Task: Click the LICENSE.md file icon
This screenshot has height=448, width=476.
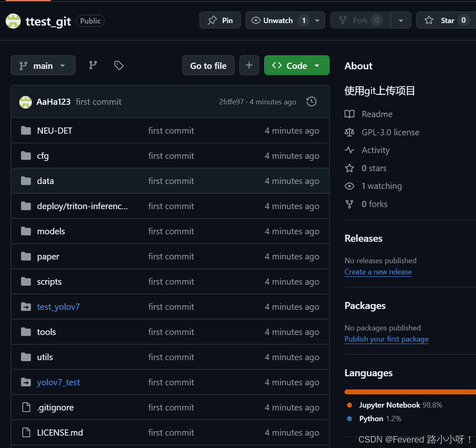Action: [x=26, y=432]
